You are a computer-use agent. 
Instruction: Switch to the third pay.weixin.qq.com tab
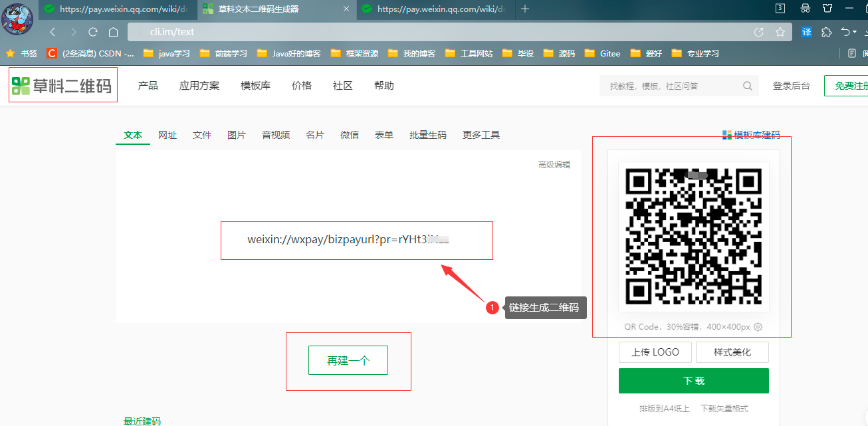point(435,9)
